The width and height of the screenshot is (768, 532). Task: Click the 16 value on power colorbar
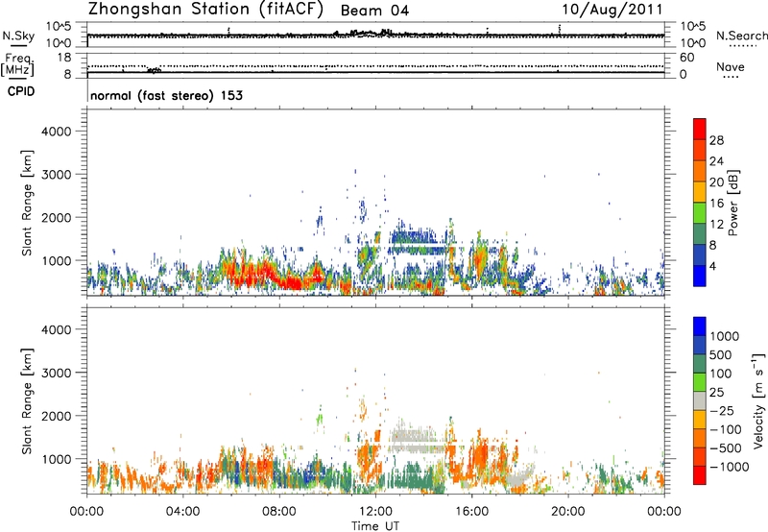click(x=716, y=204)
